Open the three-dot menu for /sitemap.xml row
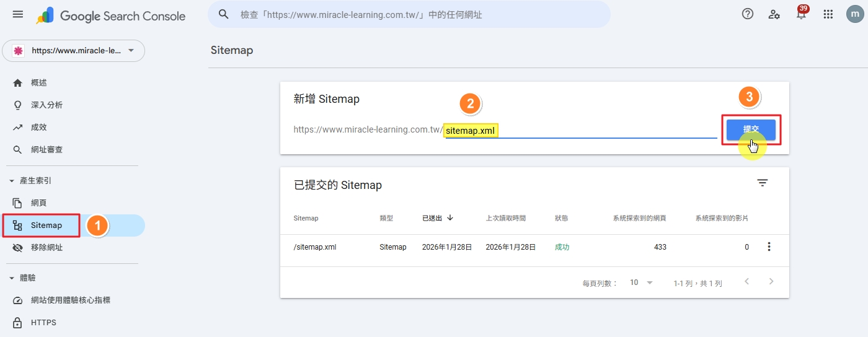Screen dimensions: 868x337 tap(769, 247)
